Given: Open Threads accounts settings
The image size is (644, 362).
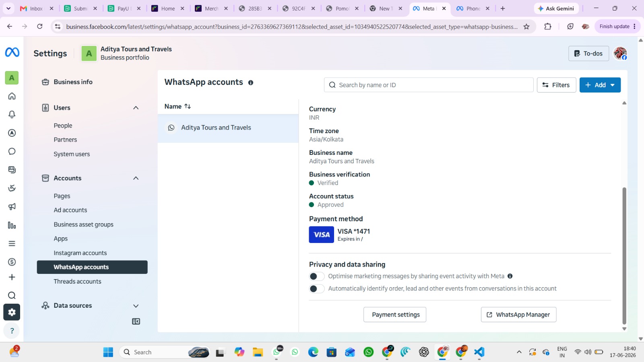Looking at the screenshot, I should click(78, 282).
